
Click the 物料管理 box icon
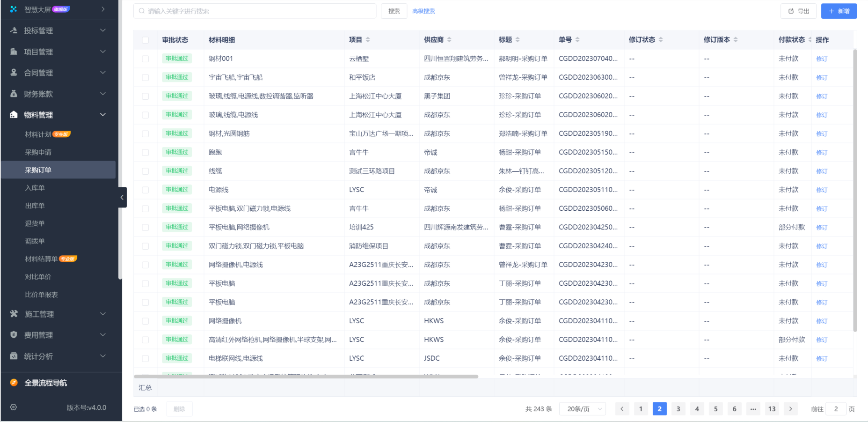[x=13, y=114]
